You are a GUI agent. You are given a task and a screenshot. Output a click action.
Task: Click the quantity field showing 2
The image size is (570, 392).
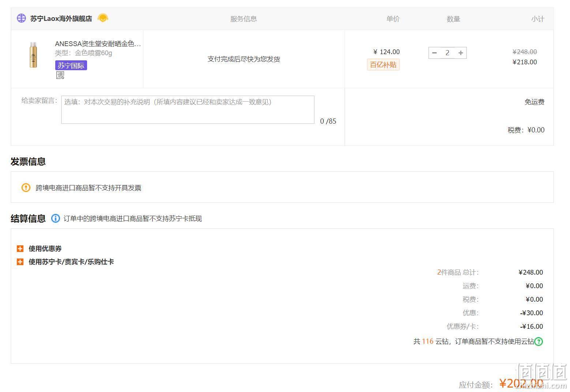click(x=447, y=53)
